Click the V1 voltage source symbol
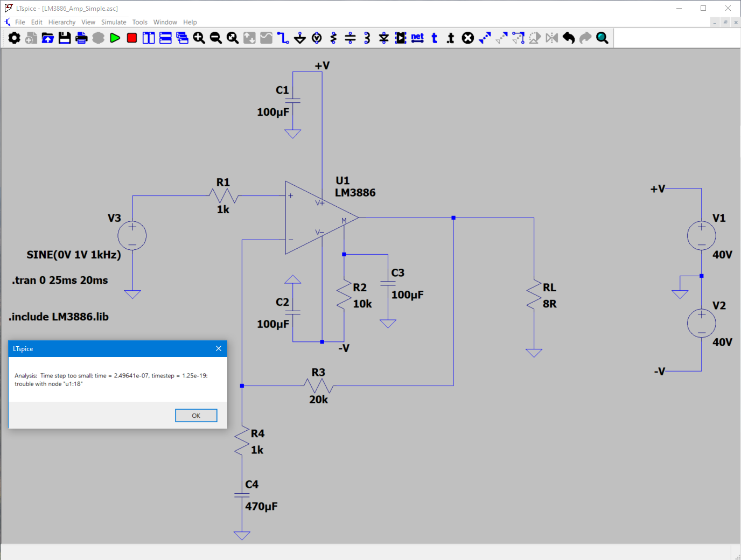 point(702,235)
